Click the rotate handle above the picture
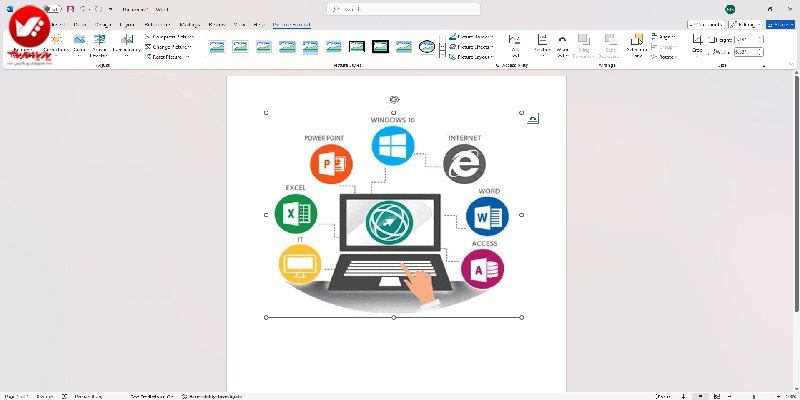Viewport: 800px width, 400px height. pos(394,99)
